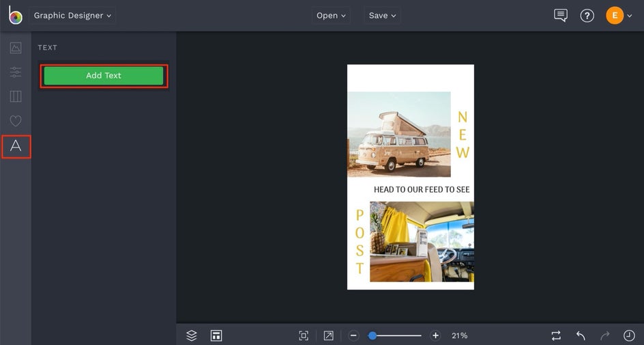Open the Customize sliders sidebar icon

(x=16, y=72)
